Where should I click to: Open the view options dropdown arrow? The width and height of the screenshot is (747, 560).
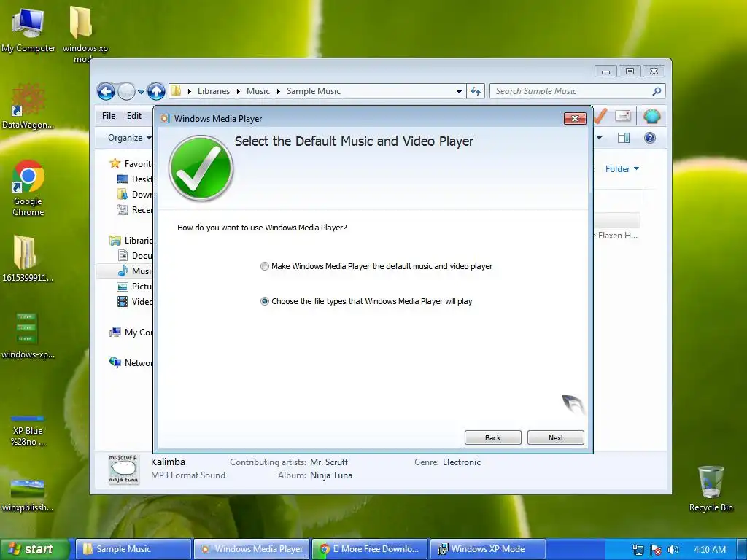tap(600, 138)
